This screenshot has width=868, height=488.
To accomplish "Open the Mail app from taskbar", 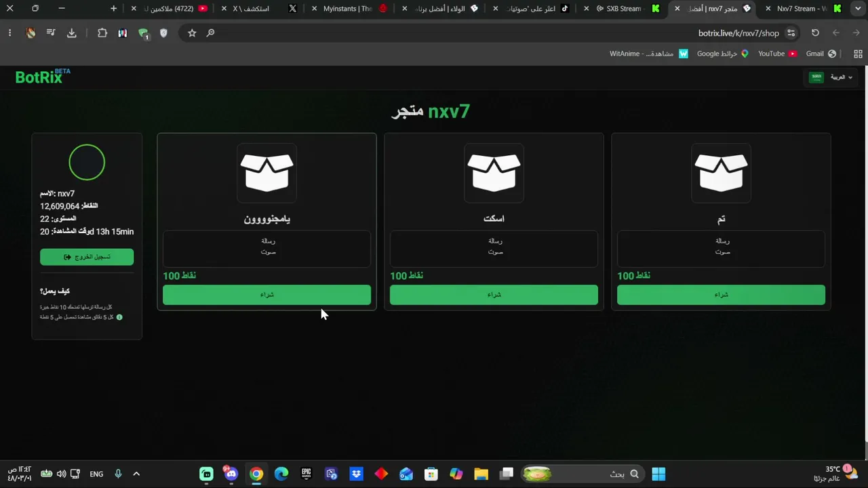I will tap(406, 474).
